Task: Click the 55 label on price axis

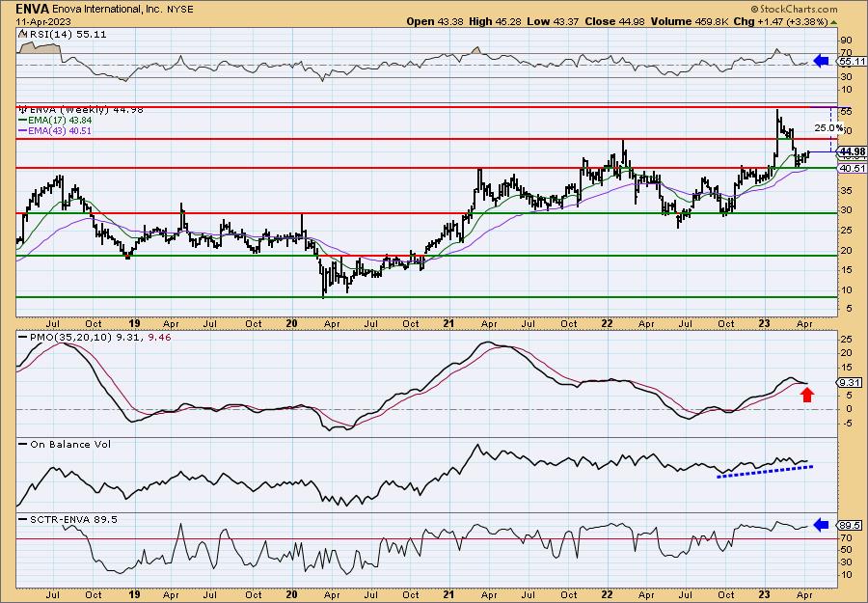Action: (x=845, y=112)
